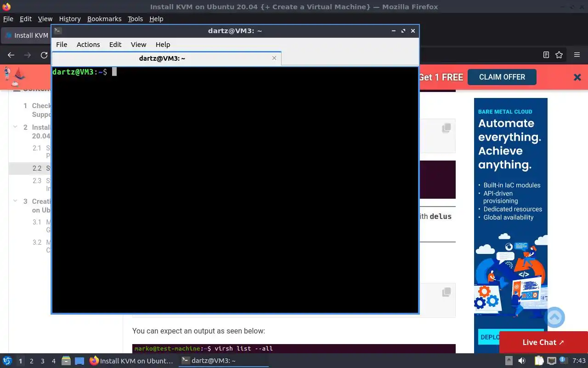Click Firefox back arrow button
This screenshot has width=588, height=368.
tap(11, 55)
